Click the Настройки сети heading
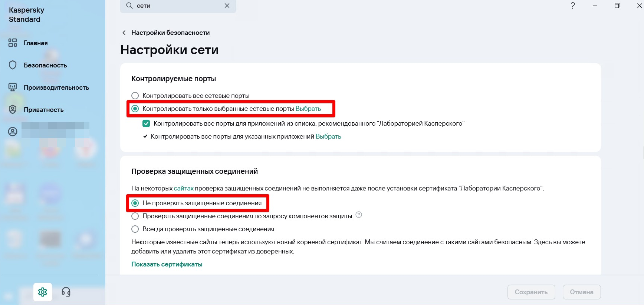Viewport: 644px width, 305px height. (x=170, y=50)
